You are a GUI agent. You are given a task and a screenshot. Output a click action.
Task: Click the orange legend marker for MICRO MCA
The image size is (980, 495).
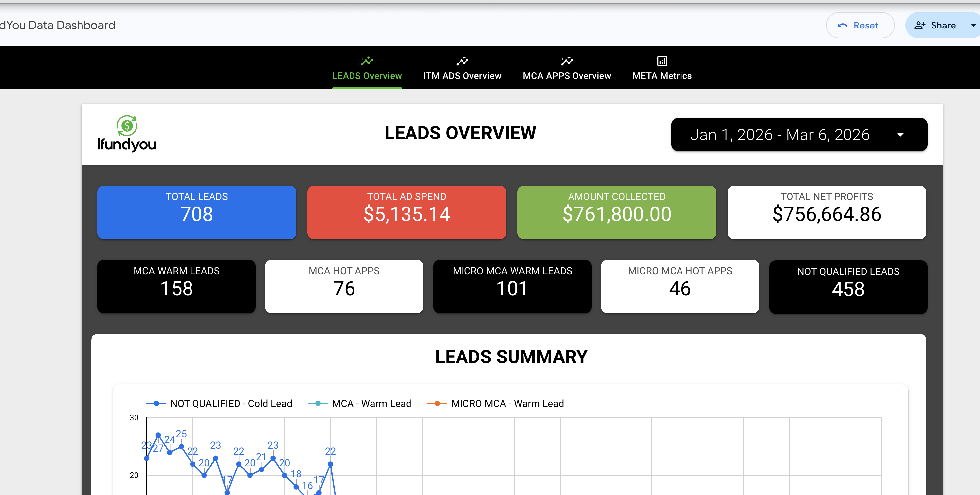437,403
